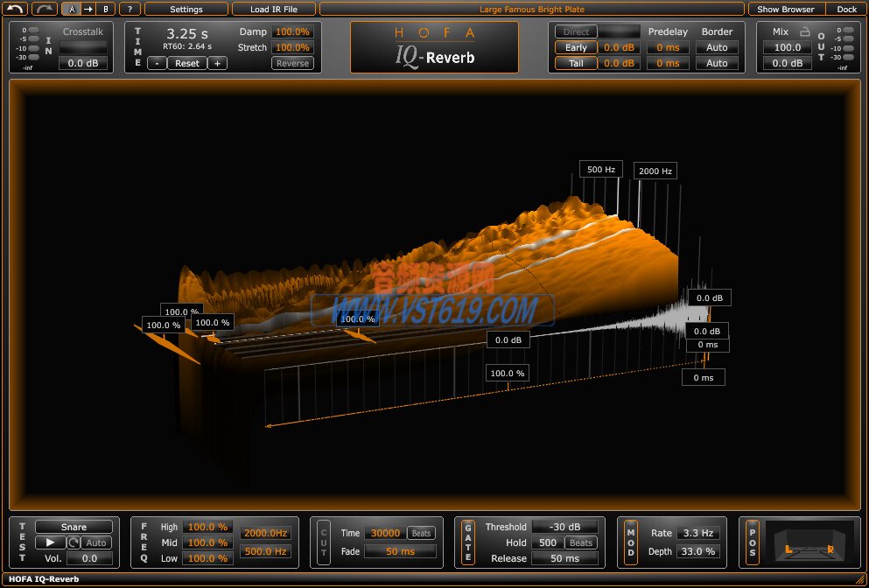This screenshot has width=869, height=588.
Task: Click the 2000 Hz marker label in the 3D view
Action: (x=655, y=171)
